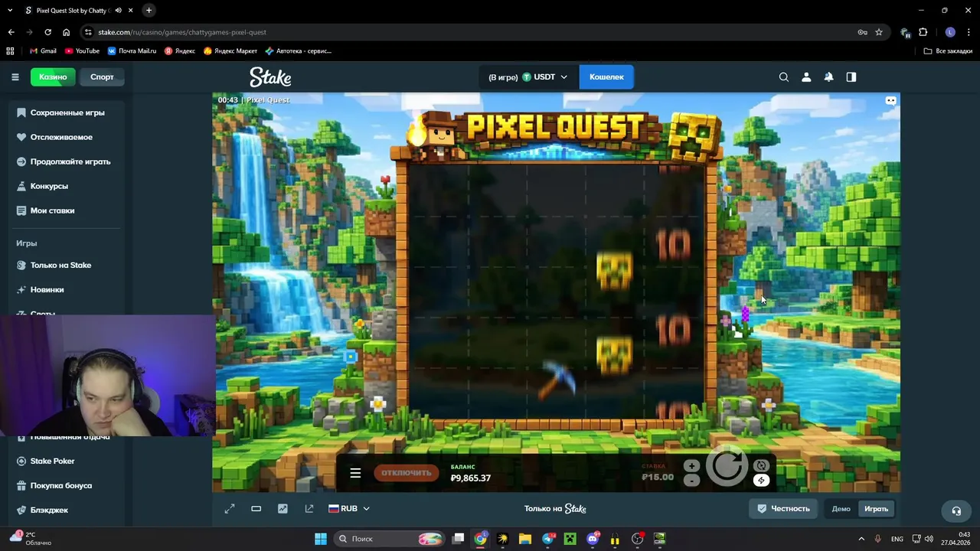
Task: Open the RUB currency dropdown
Action: [x=349, y=509]
